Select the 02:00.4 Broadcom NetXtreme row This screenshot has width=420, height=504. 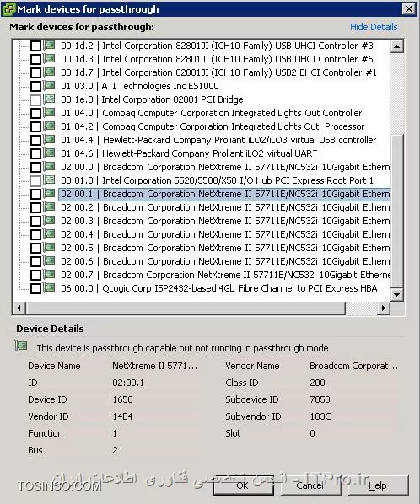pyautogui.click(x=225, y=234)
